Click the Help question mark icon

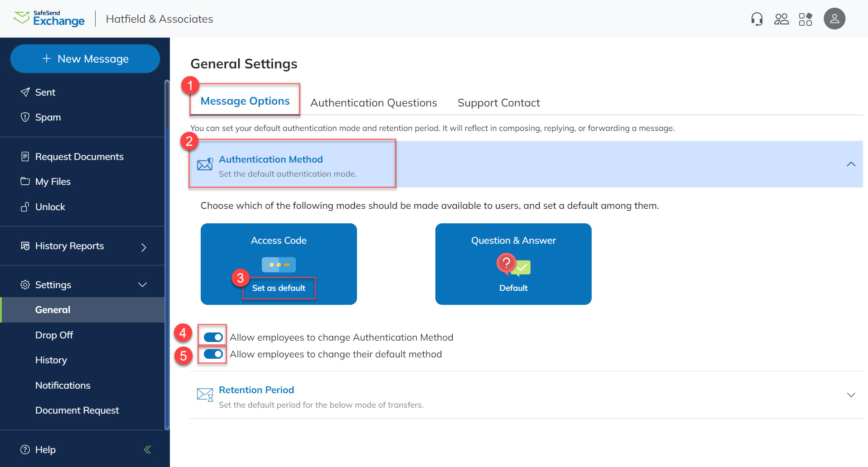(x=25, y=449)
